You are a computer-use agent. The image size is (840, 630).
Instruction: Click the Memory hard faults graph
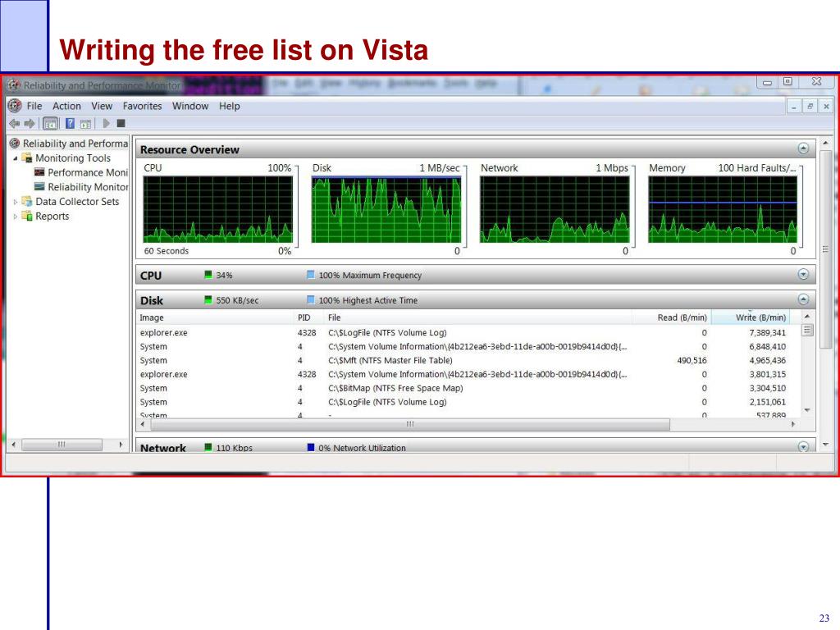point(723,209)
